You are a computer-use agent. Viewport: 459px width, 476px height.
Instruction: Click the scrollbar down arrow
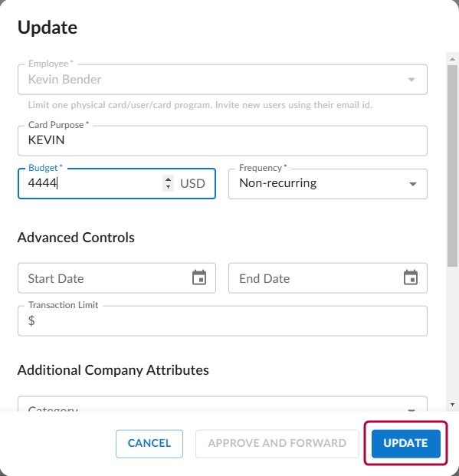pos(452,405)
